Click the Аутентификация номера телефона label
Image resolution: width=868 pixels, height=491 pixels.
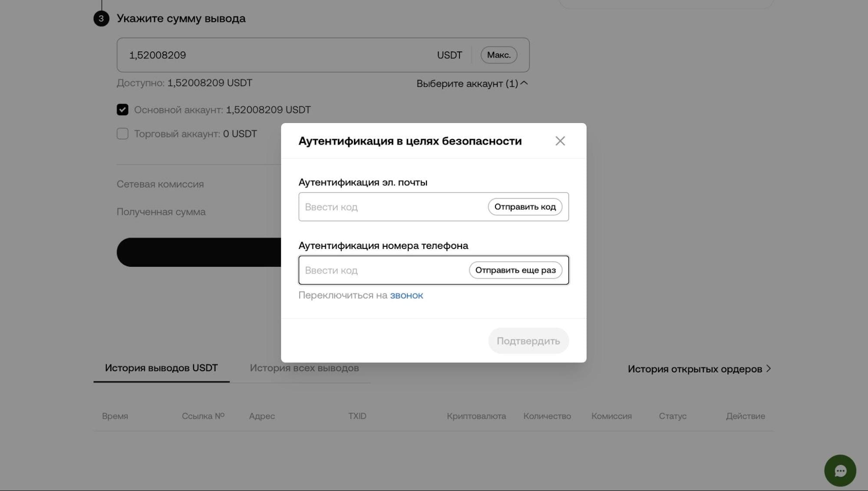[383, 246]
